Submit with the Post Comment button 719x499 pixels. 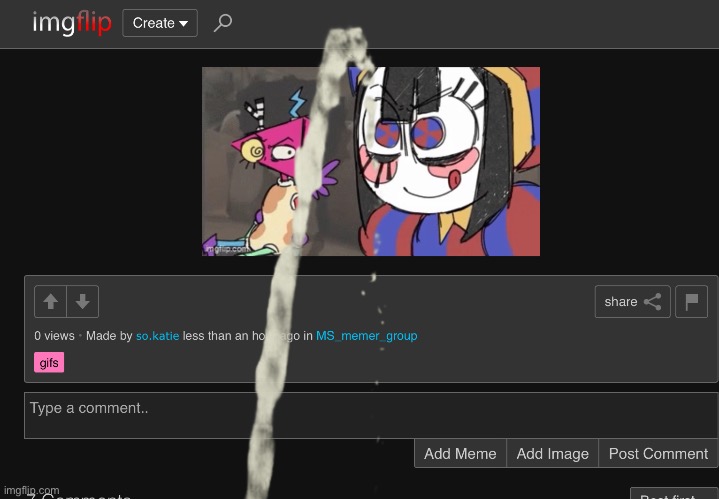pos(657,453)
